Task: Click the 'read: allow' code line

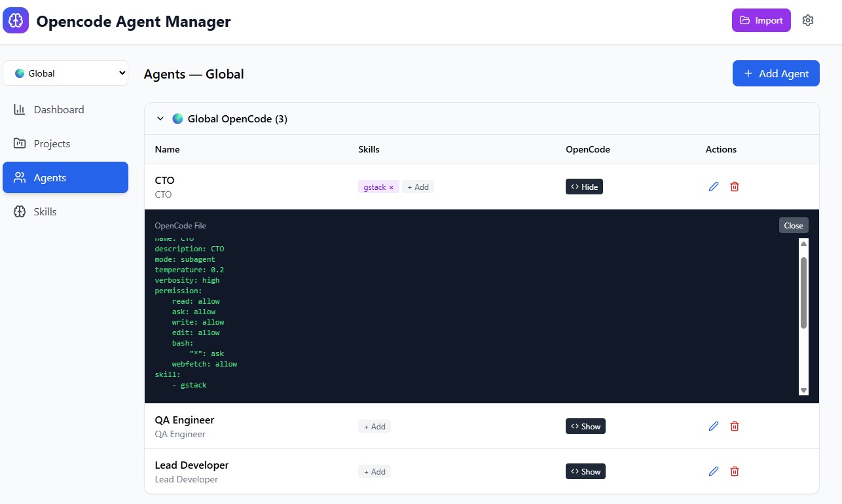Action: 196,301
